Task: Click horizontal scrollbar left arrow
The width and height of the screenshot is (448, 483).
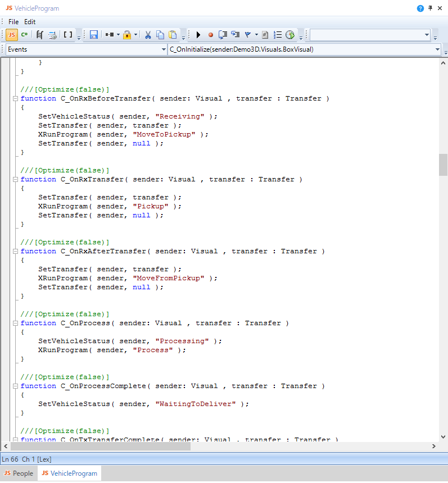Action: [6, 446]
